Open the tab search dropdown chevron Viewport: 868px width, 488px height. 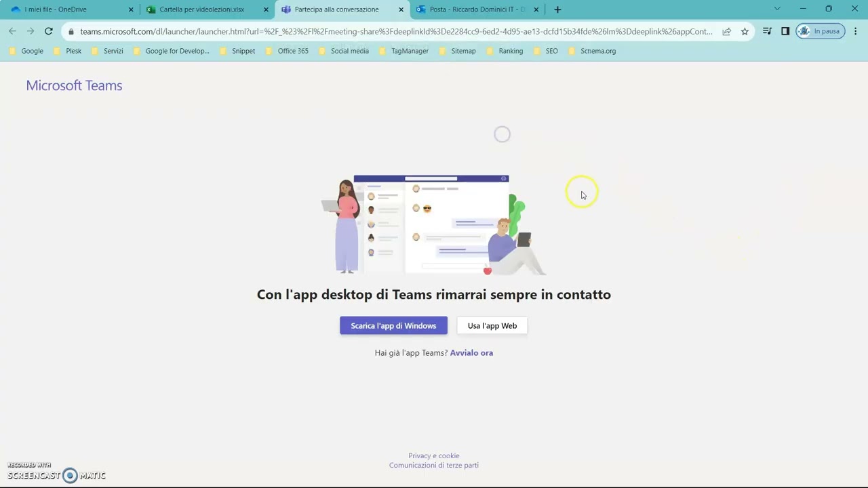pos(777,9)
